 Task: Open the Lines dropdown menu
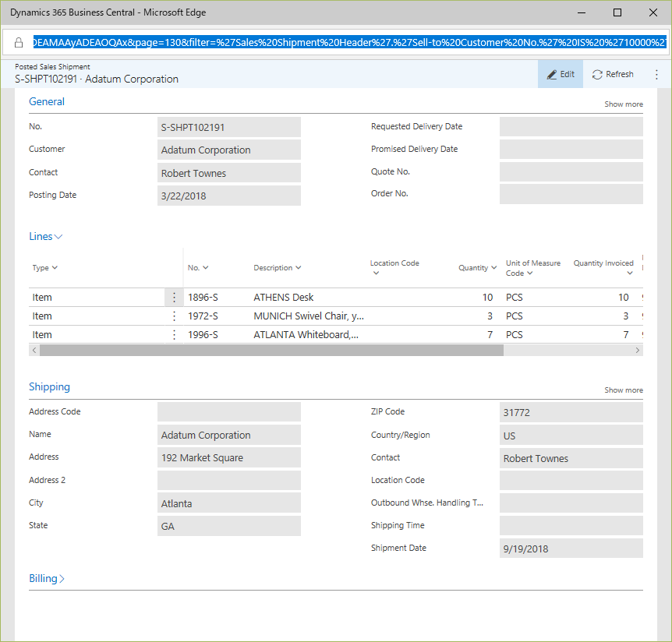point(45,236)
